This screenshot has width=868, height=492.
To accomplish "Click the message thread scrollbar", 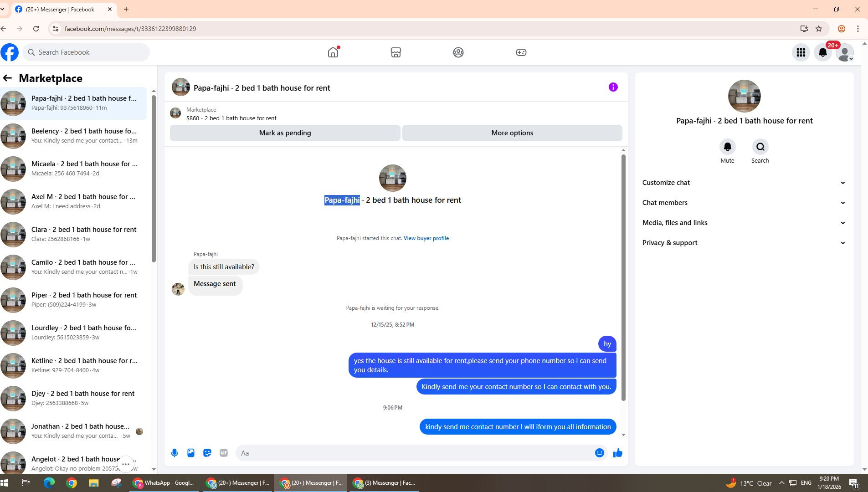I will [x=623, y=278].
